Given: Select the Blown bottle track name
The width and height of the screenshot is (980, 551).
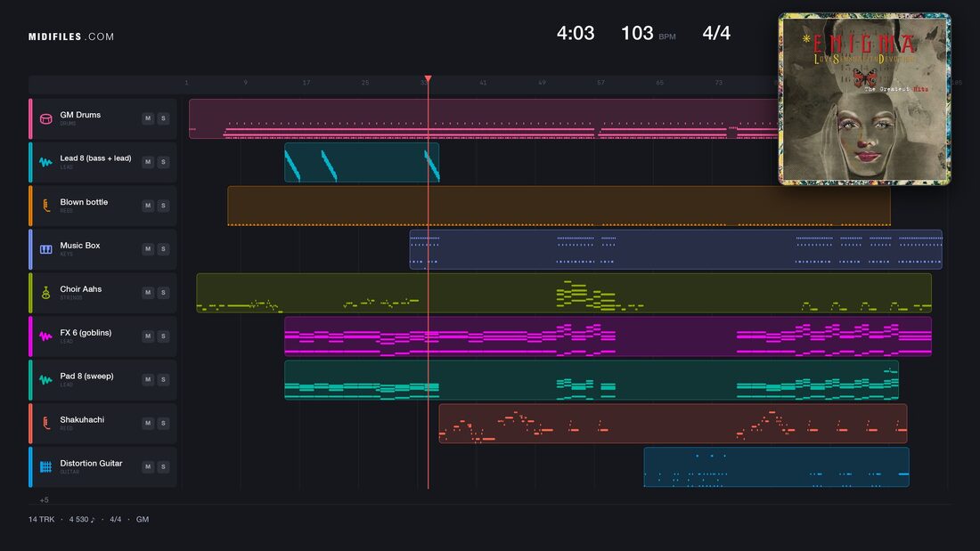Looking at the screenshot, I should click(84, 202).
